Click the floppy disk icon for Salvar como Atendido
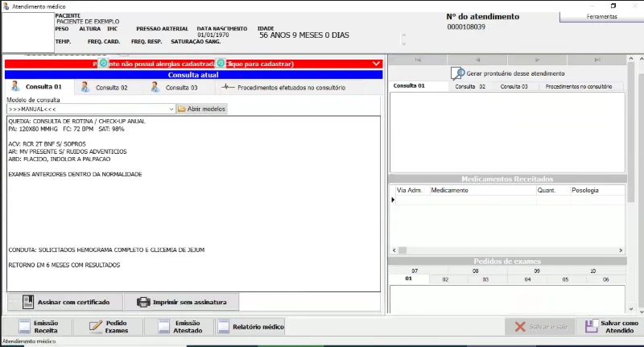Viewport: 644px width, 347px height. click(592, 326)
